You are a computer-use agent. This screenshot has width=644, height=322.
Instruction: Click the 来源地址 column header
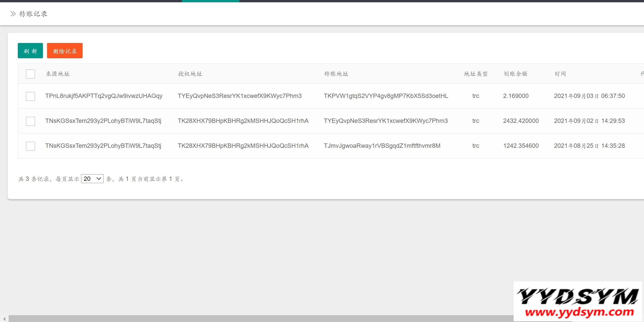pos(58,74)
